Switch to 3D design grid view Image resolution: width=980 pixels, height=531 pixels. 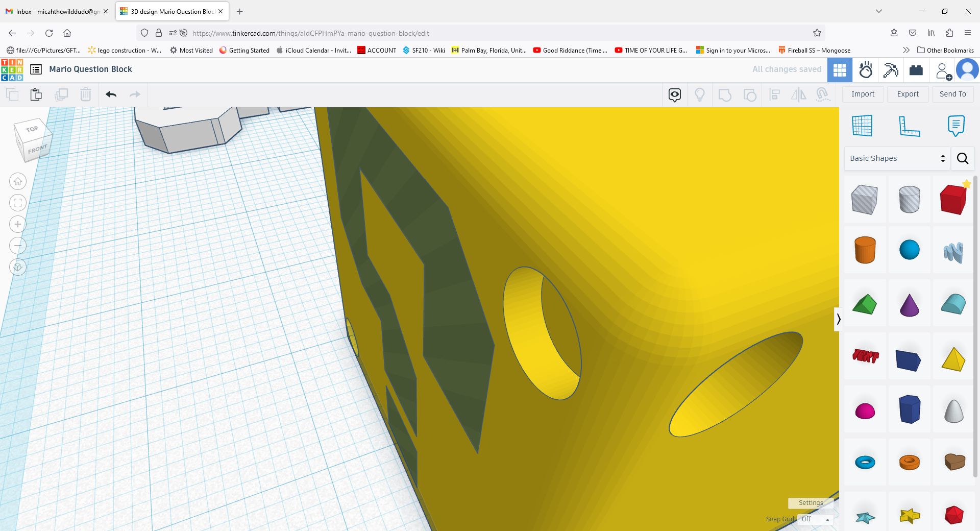pos(840,70)
